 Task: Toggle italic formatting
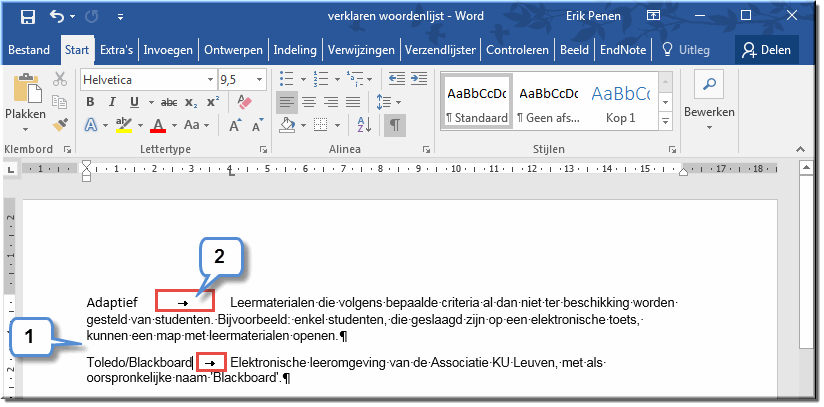coord(111,102)
